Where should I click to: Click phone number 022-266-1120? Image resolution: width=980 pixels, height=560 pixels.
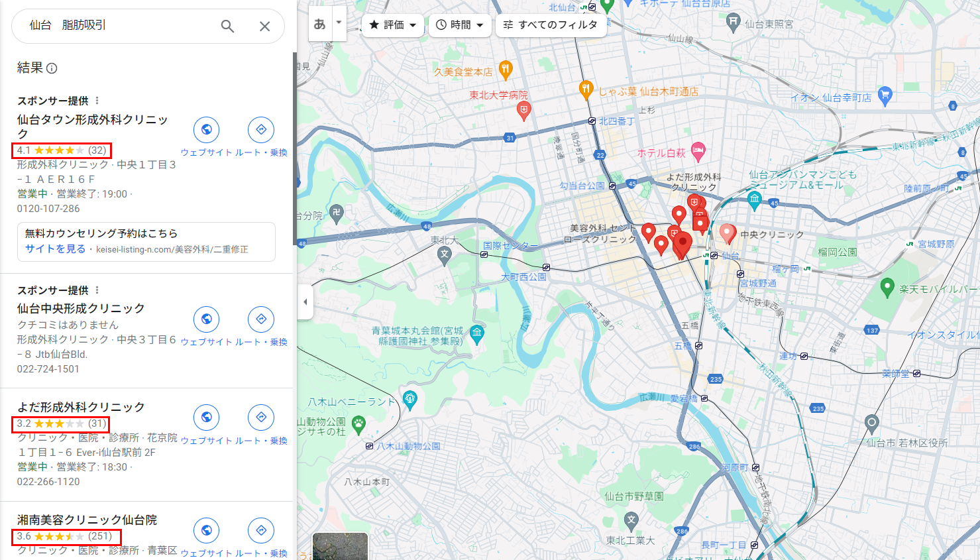(x=48, y=482)
